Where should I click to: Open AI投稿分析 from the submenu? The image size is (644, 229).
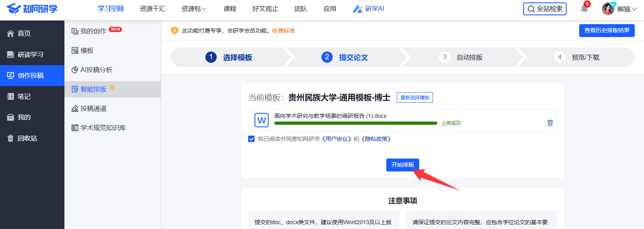coord(96,70)
